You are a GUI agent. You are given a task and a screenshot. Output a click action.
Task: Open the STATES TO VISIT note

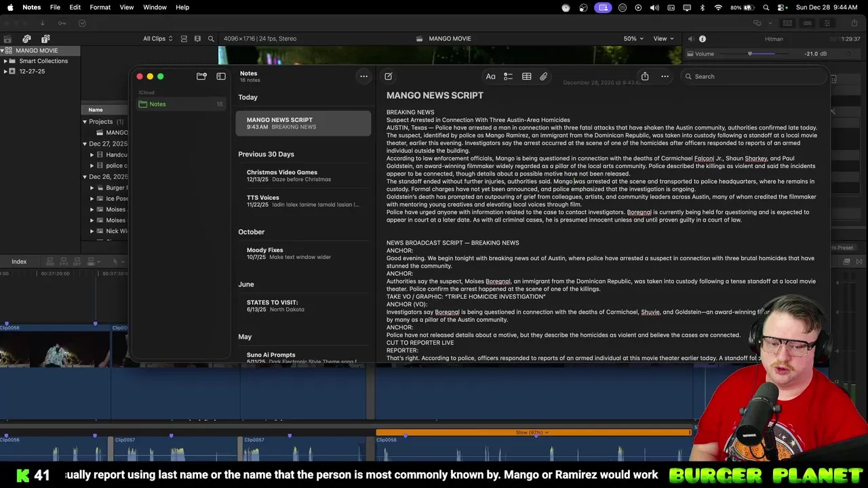coord(303,306)
